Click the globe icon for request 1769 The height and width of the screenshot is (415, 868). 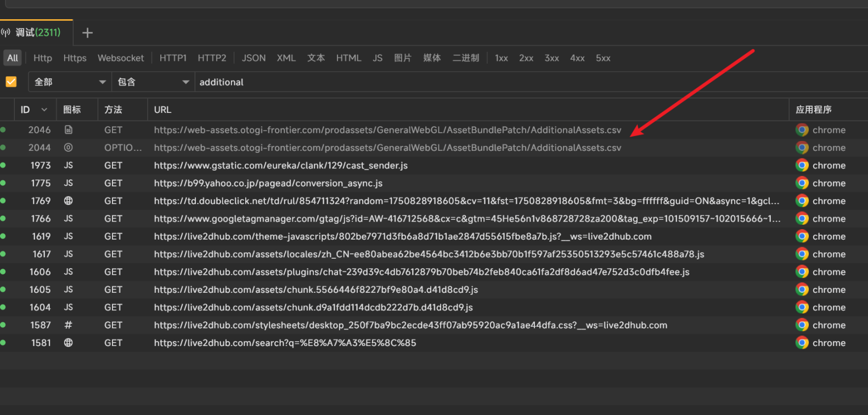(69, 201)
